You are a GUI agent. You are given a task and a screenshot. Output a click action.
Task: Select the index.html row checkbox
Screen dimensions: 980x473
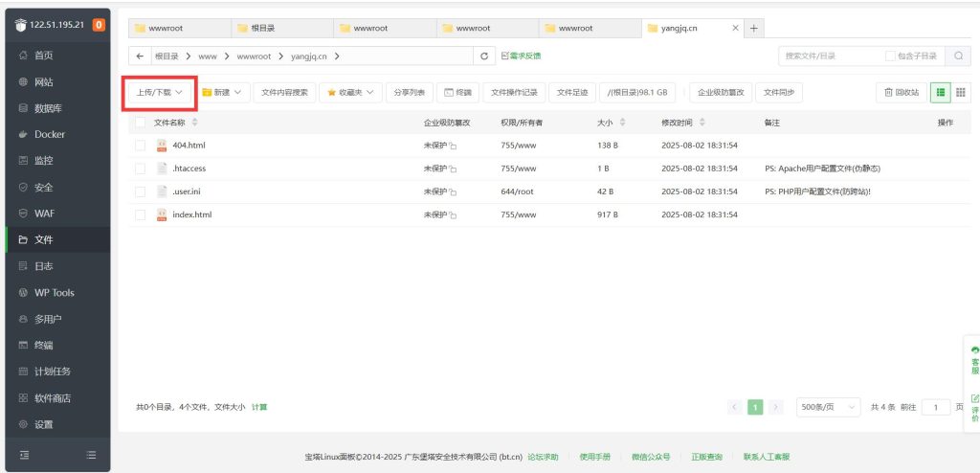[140, 214]
